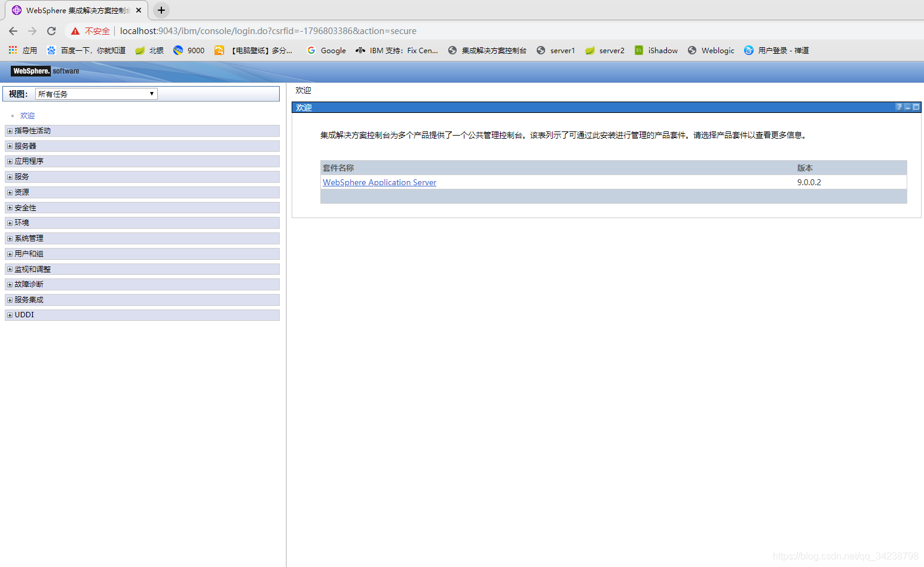Expand the 服务集成 tree node

[10, 300]
